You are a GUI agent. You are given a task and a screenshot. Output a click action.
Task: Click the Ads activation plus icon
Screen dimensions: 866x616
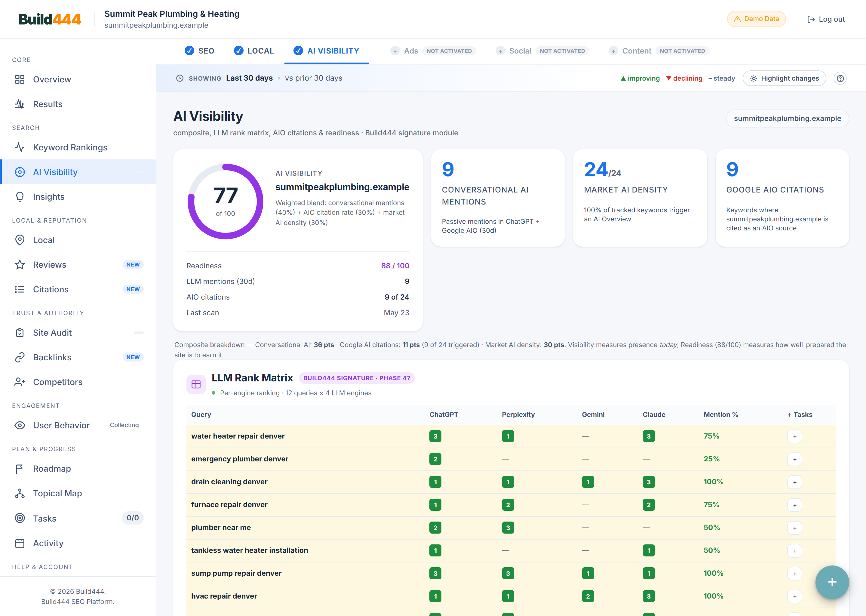[395, 51]
